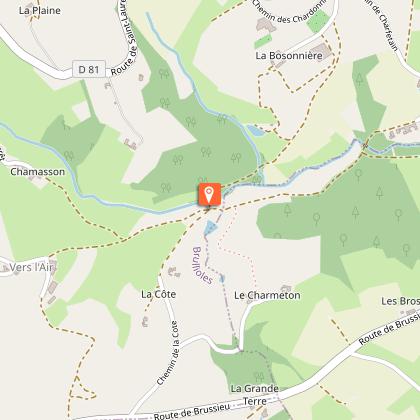This screenshot has width=420, height=420.
Task: Select the La Grande Terre label
Action: click(x=255, y=395)
